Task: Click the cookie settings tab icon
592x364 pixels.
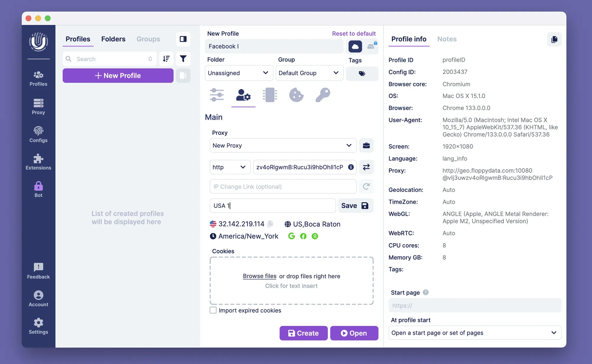Action: [296, 95]
